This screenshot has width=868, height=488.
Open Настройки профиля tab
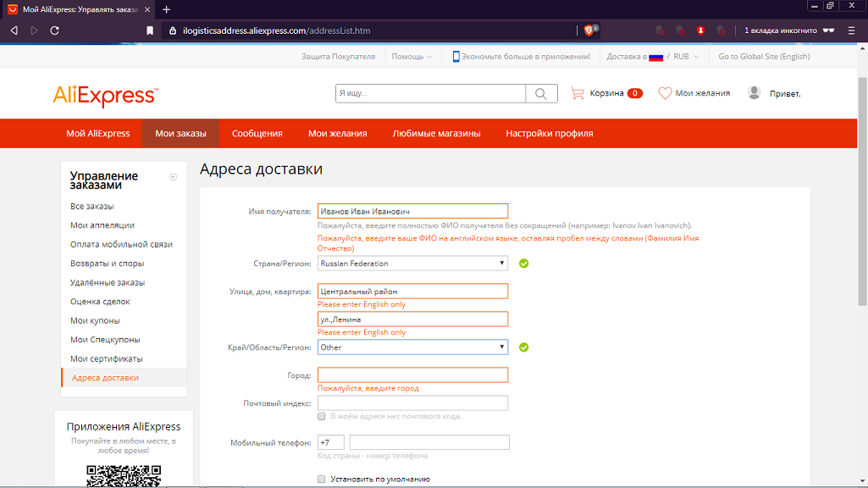[549, 134]
